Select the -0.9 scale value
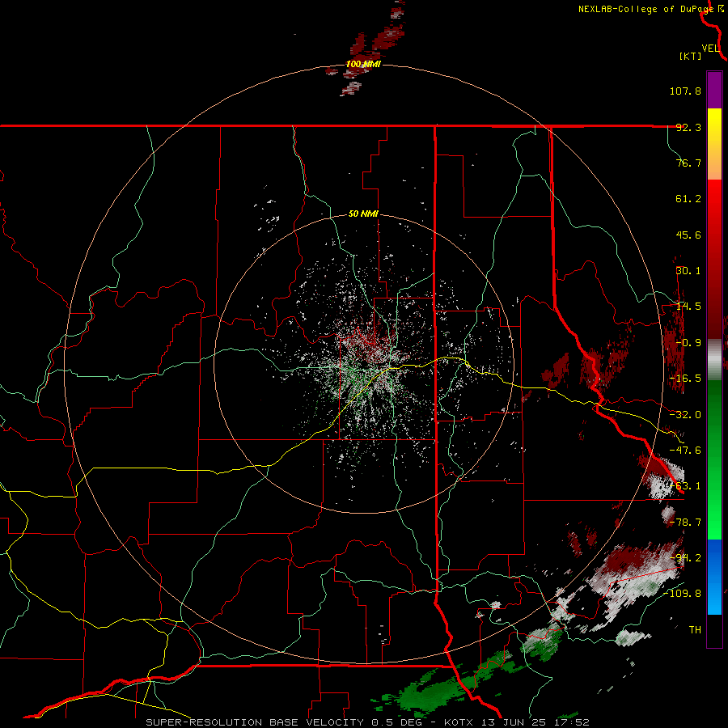728x728 pixels. point(688,343)
